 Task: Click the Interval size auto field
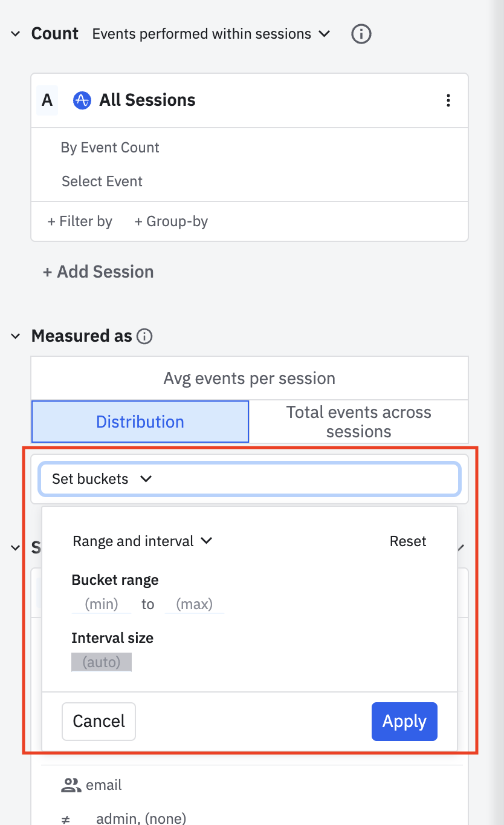(x=101, y=662)
